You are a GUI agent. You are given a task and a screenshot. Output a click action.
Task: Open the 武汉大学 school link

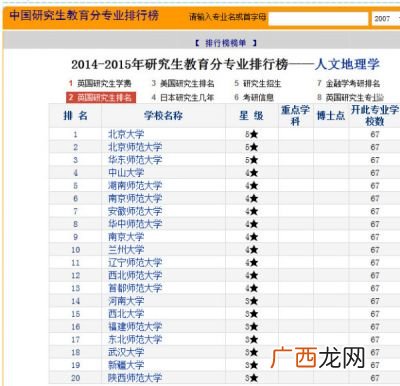pos(126,352)
